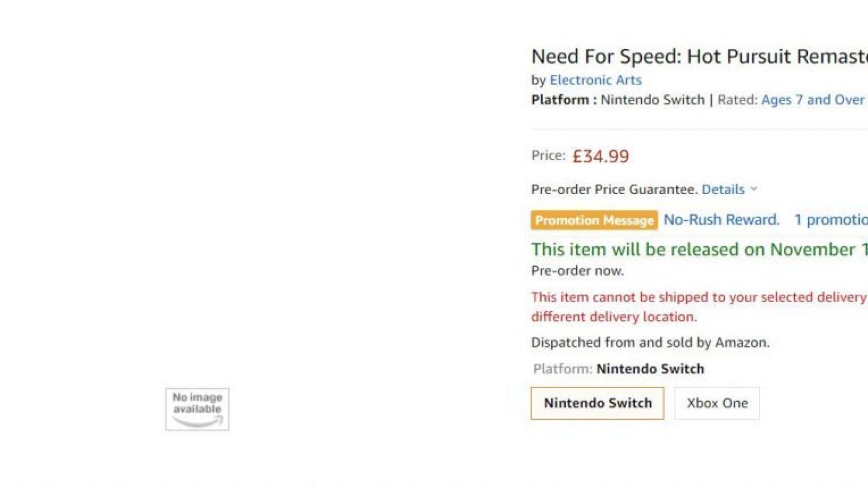Expand the Pre-order Price Guarantee Details chevron
The height and width of the screenshot is (488, 868).
(x=754, y=189)
